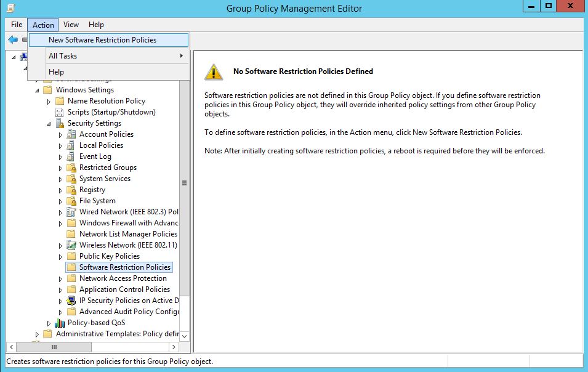588x372 pixels.
Task: Expand the Event Log node
Action: click(60, 157)
